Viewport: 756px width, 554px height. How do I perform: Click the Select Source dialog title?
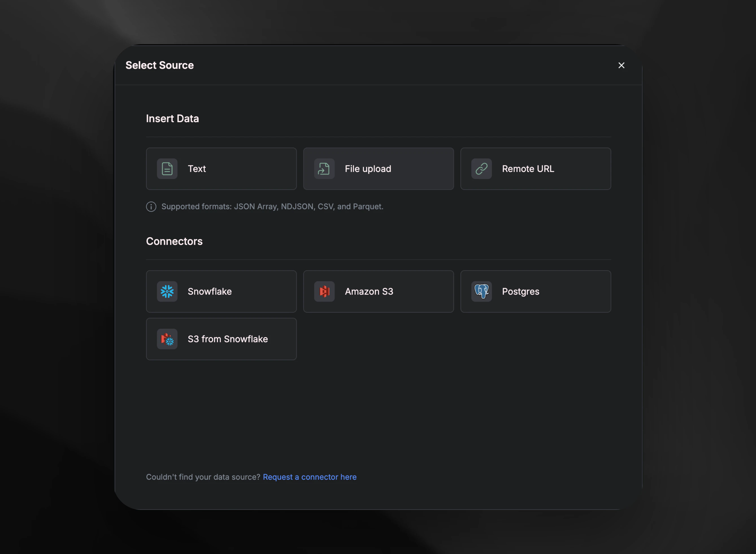(160, 65)
